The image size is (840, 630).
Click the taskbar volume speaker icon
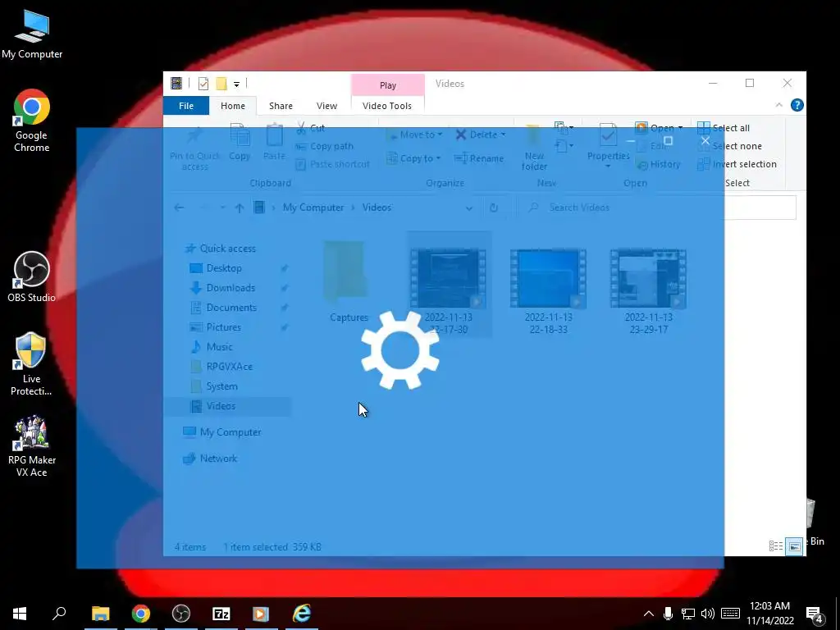coord(708,614)
